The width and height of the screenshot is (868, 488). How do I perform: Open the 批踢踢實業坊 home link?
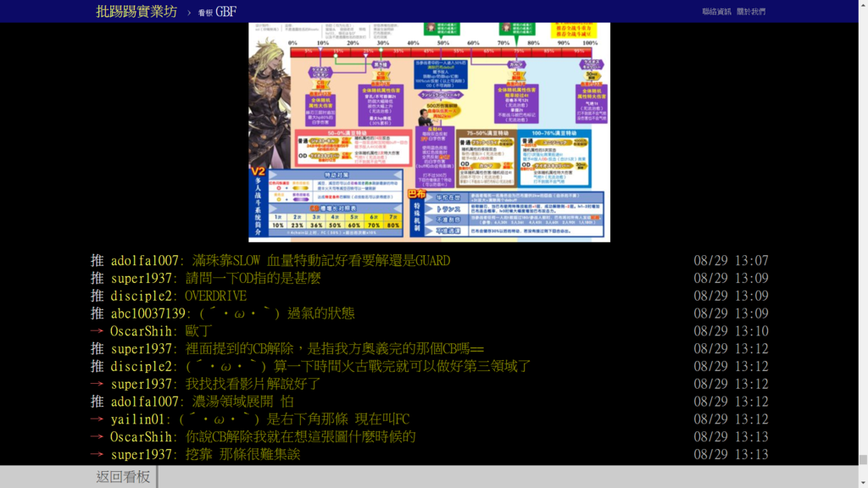pyautogui.click(x=136, y=12)
